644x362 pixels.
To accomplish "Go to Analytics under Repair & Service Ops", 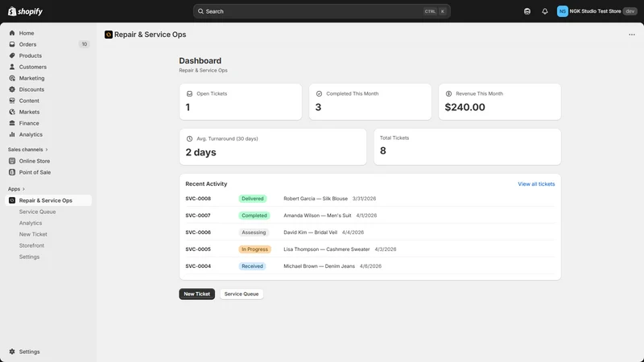I will pos(31,223).
